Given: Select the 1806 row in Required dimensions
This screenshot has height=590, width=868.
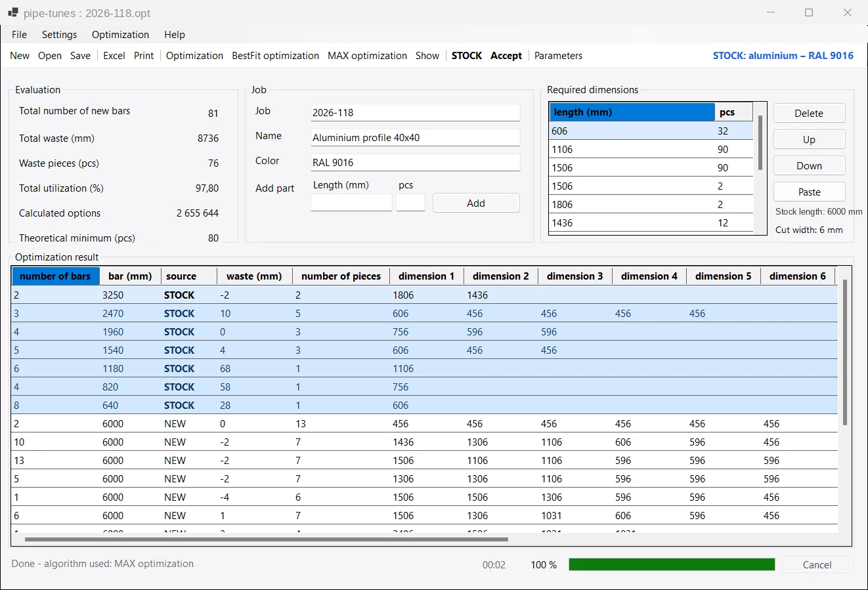Looking at the screenshot, I should click(651, 204).
